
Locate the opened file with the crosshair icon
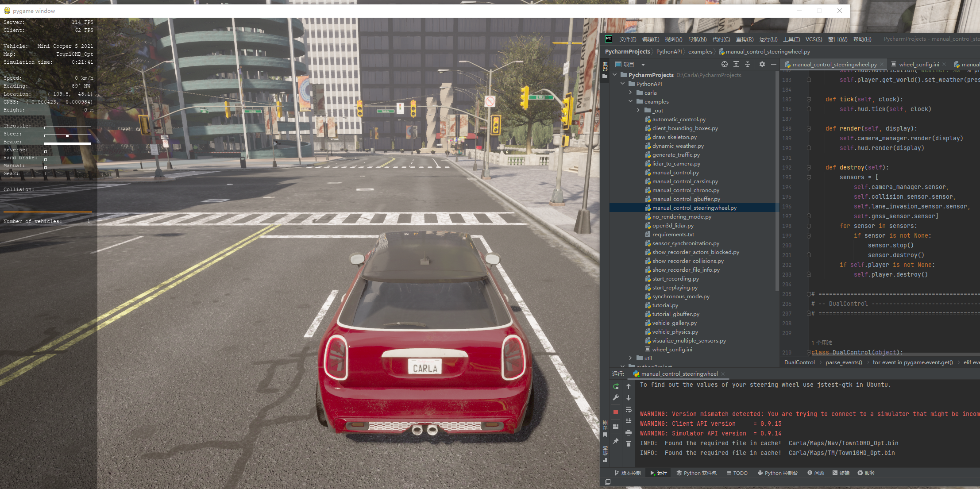click(725, 64)
